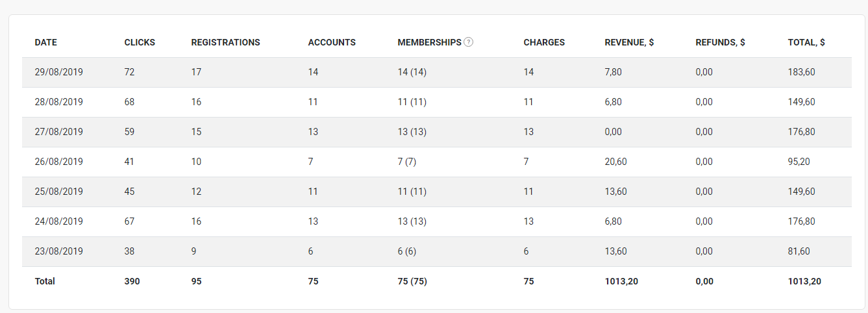Click the CHARGES column header

(x=544, y=42)
